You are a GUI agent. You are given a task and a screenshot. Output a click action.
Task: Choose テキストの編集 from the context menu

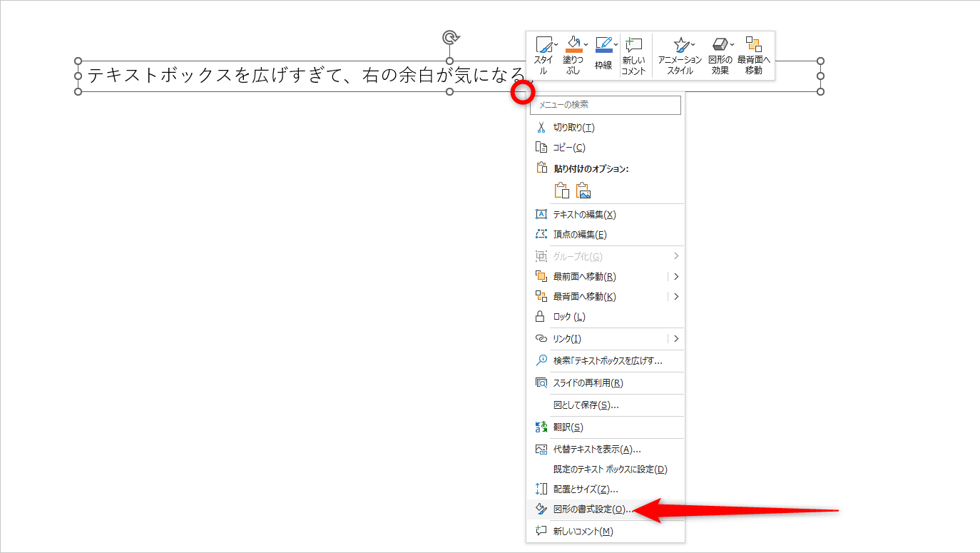[579, 214]
